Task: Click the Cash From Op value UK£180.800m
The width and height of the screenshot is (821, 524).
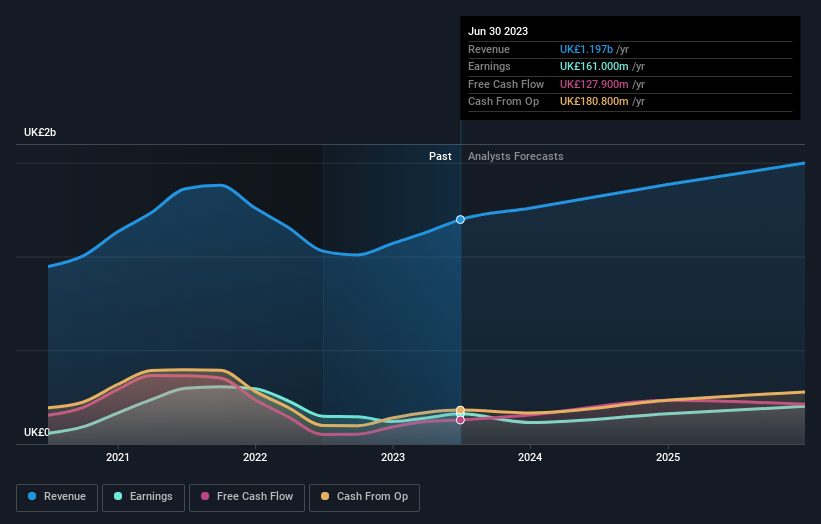Action: [594, 102]
